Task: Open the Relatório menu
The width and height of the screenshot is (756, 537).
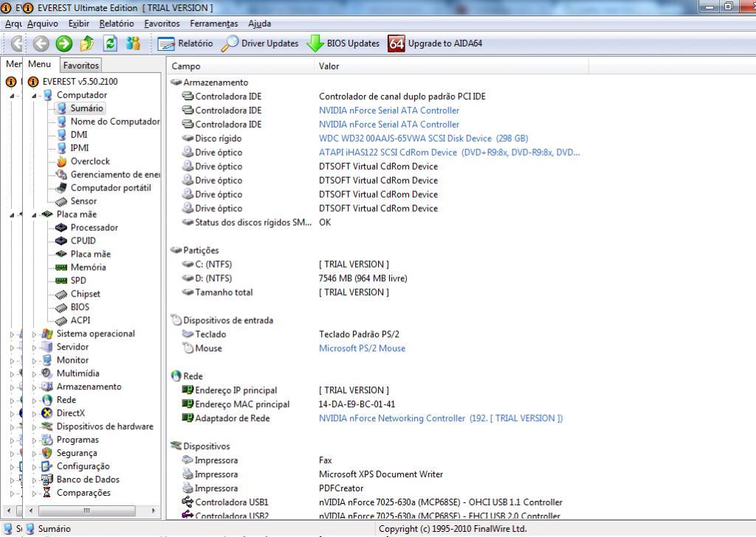Action: click(x=117, y=24)
